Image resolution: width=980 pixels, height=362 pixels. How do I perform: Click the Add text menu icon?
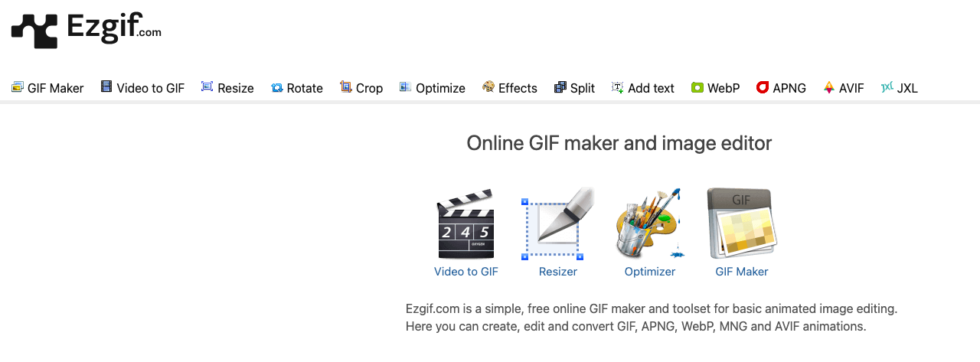617,87
